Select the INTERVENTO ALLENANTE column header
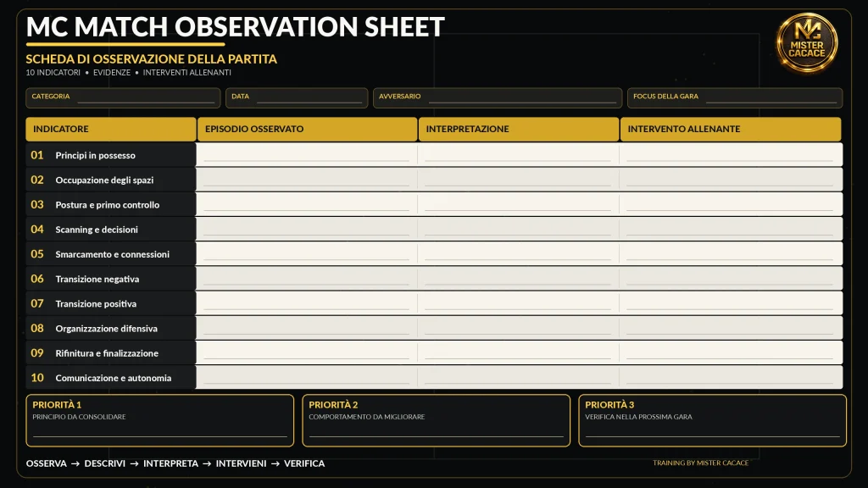This screenshot has height=488, width=868. pyautogui.click(x=731, y=129)
